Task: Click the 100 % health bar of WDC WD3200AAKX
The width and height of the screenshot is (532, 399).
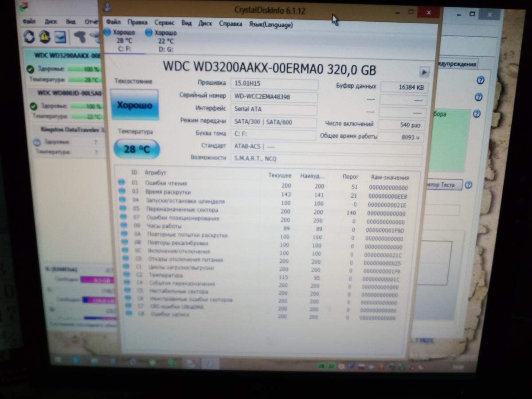Action: (85, 70)
